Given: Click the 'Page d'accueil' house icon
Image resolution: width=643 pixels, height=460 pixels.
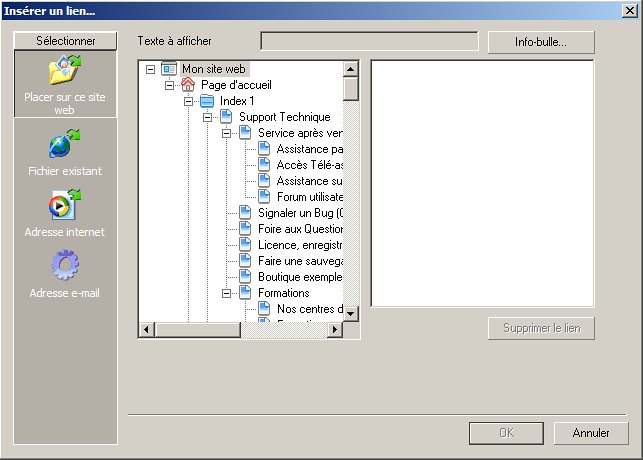Looking at the screenshot, I should (x=188, y=85).
